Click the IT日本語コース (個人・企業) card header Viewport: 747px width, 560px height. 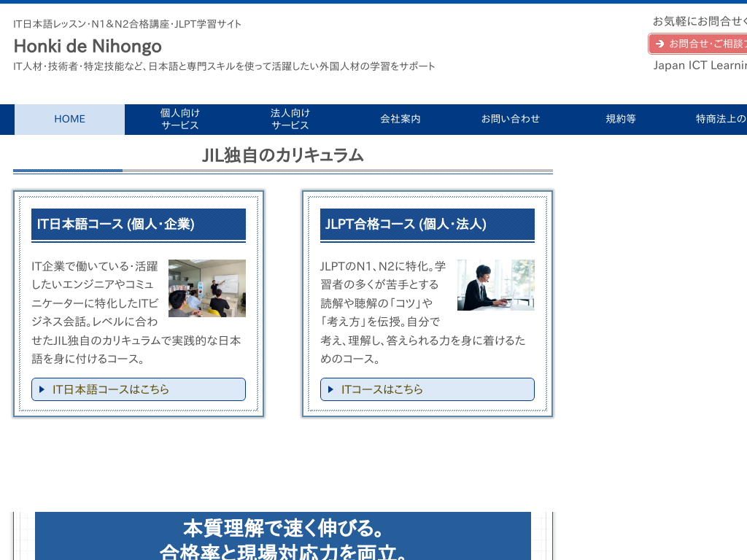tap(138, 225)
